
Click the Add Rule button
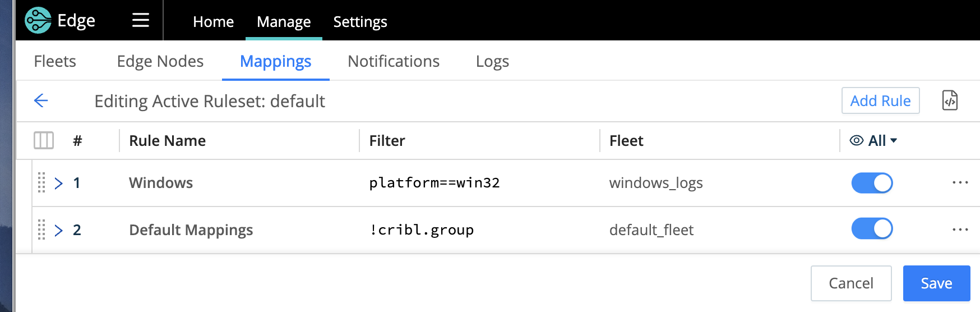880,101
